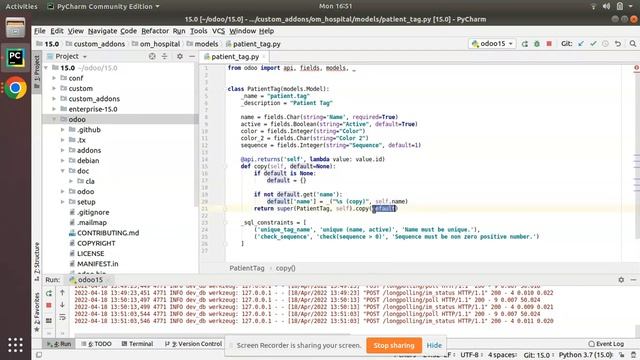Open Activities overview in top bar
The height and width of the screenshot is (360, 640).
(x=21, y=7)
